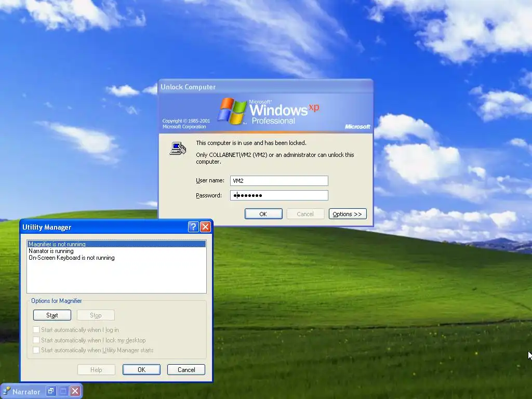Select 'On-Screen Keyboard is not running' entry

116,258
